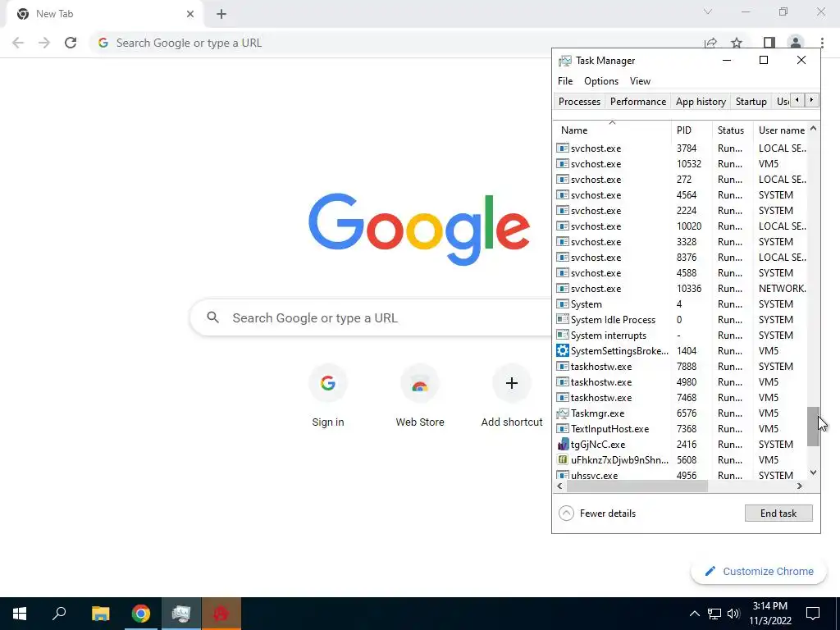Select Taskmgr.exe process icon

(x=562, y=413)
